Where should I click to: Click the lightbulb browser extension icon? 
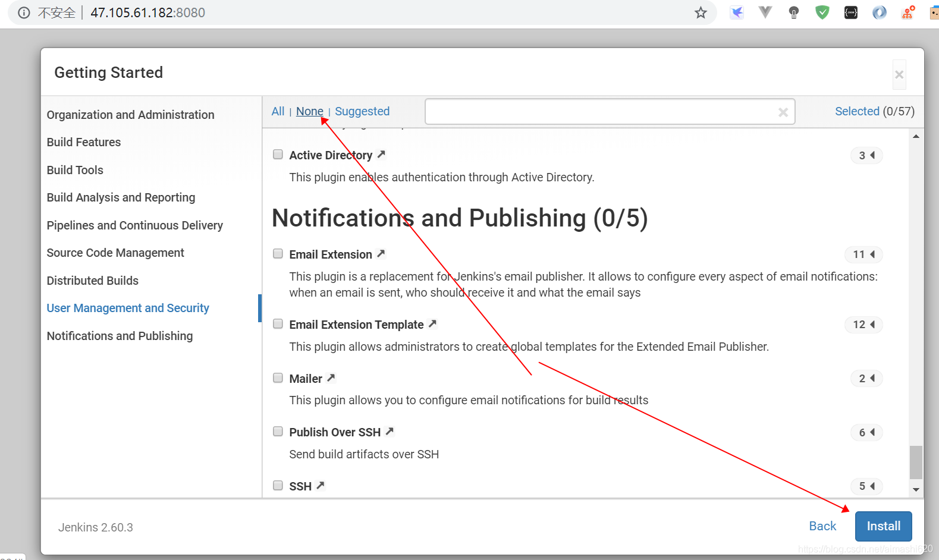794,12
